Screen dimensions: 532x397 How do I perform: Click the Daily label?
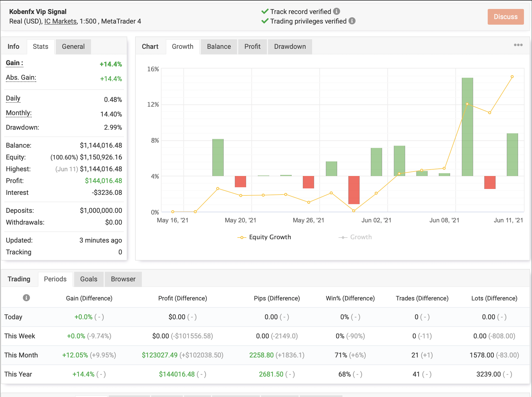pos(13,98)
